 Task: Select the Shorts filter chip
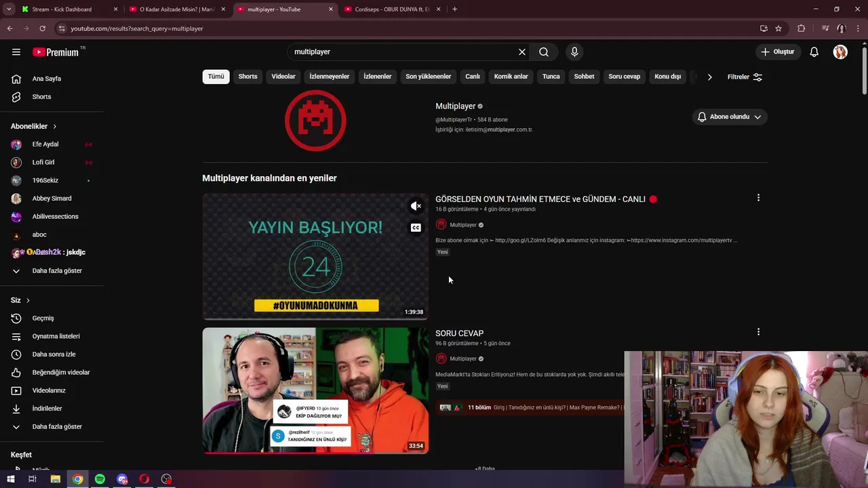point(248,77)
